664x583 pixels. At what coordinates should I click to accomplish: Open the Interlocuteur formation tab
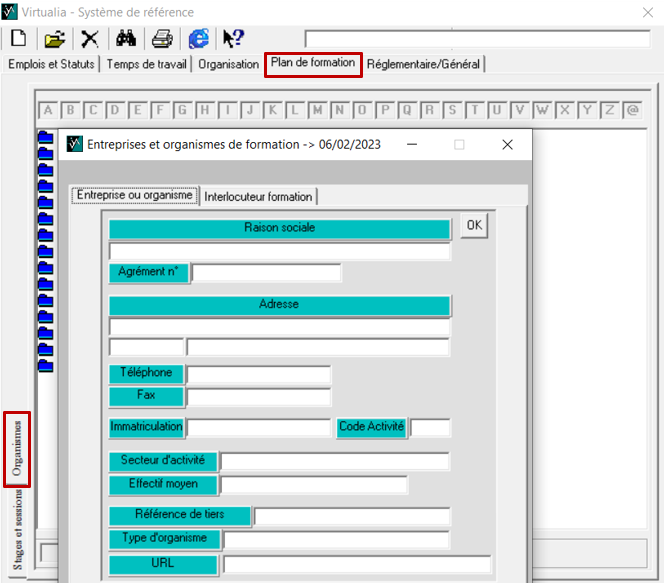point(259,196)
